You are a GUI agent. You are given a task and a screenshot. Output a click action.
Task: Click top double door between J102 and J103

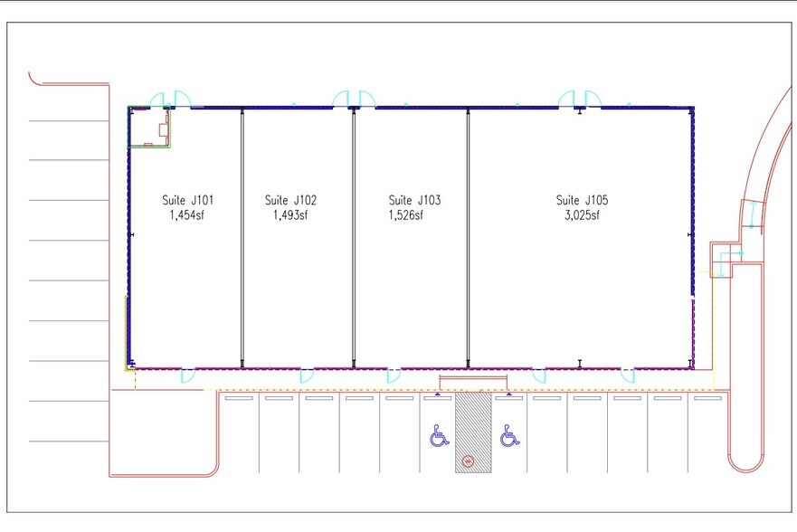[354, 99]
